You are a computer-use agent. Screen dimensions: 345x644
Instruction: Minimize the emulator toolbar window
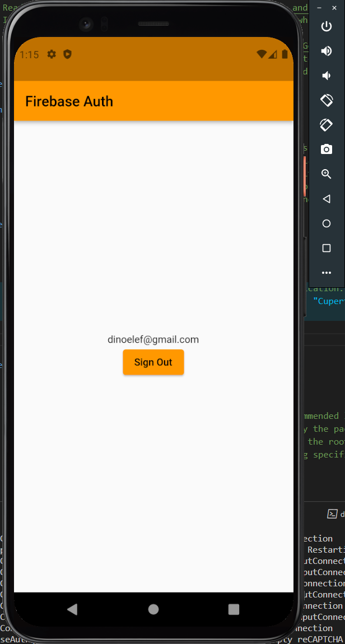(319, 8)
